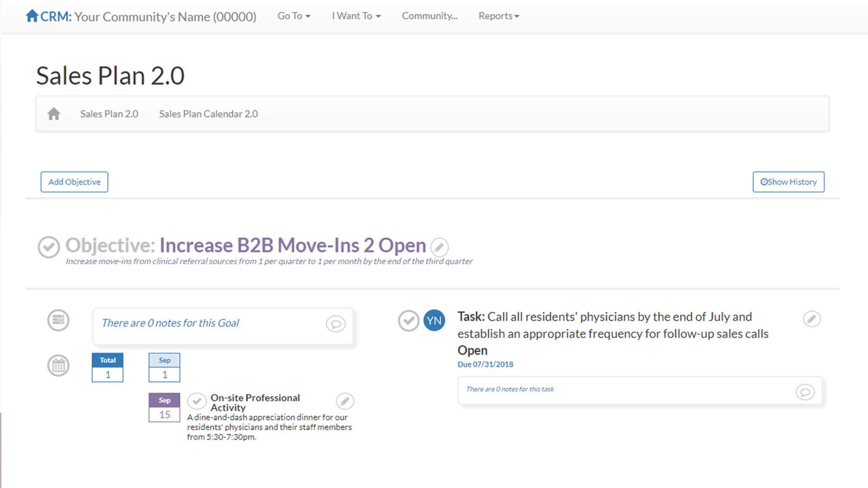Screen dimensions: 868x488
Task: Select the YN user avatar
Action: click(x=434, y=320)
